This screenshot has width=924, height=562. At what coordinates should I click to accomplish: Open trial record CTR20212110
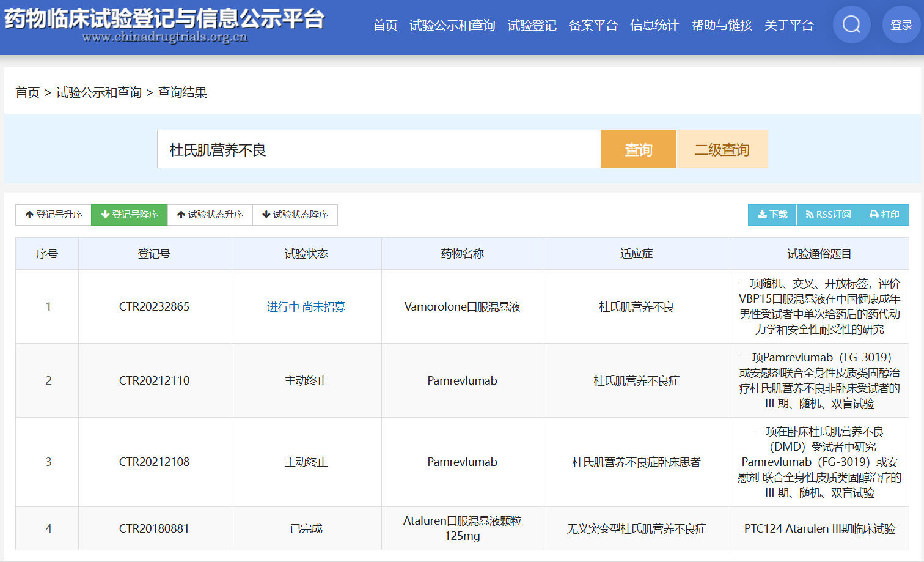click(x=154, y=381)
